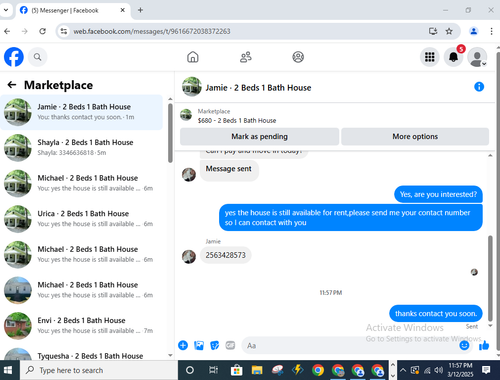Image resolution: width=500 pixels, height=380 pixels.
Task: Click the 'thanks contact you soon.' message
Action: pyautogui.click(x=436, y=313)
